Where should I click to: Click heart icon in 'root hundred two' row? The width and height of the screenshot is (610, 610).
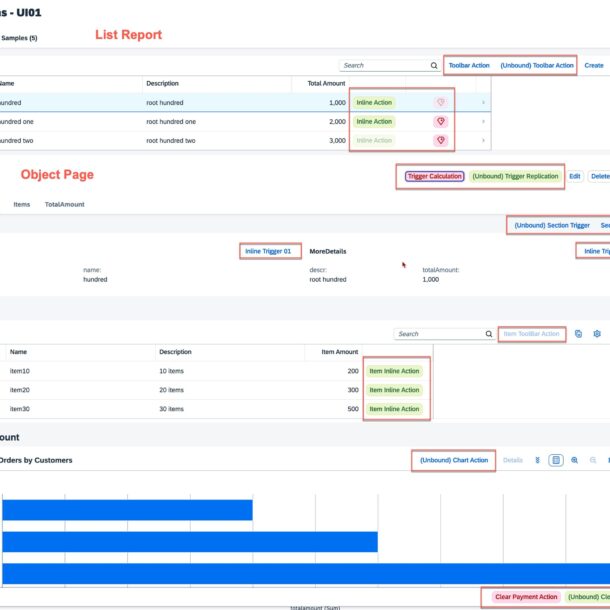click(440, 140)
